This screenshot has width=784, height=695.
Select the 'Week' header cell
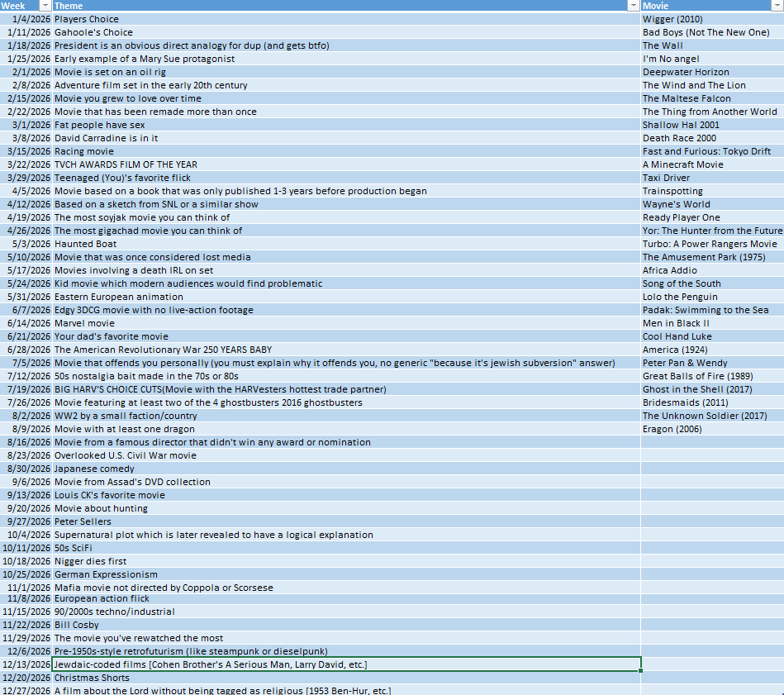pos(26,6)
